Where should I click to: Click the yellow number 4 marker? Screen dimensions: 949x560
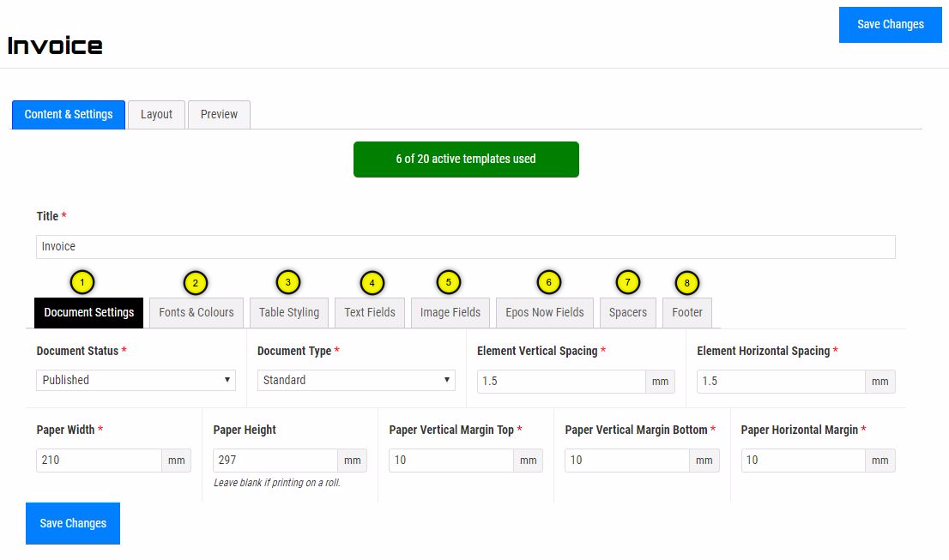(x=372, y=282)
